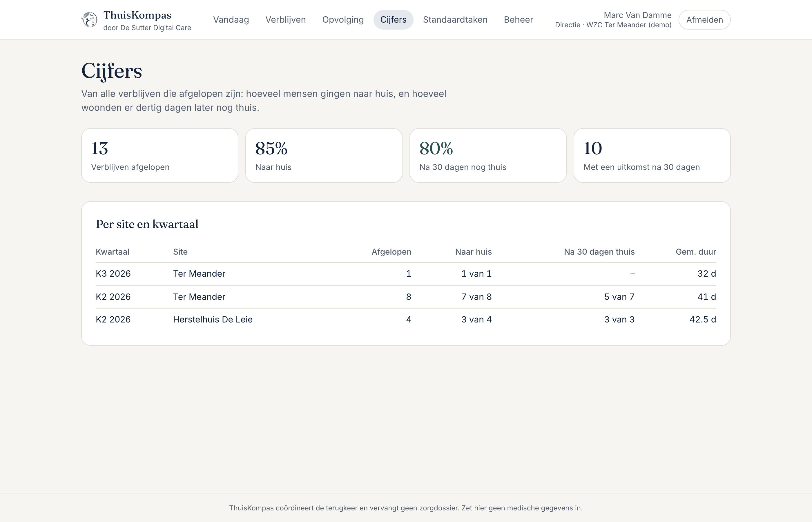This screenshot has height=522, width=812.
Task: Go to the Vandaag tab
Action: (x=231, y=20)
